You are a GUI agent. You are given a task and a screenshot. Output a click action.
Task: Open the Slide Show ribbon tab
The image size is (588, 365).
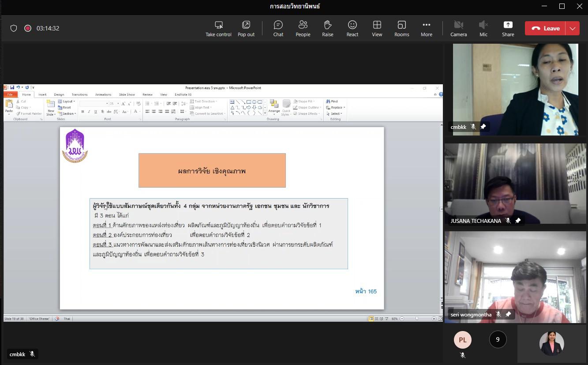[127, 94]
